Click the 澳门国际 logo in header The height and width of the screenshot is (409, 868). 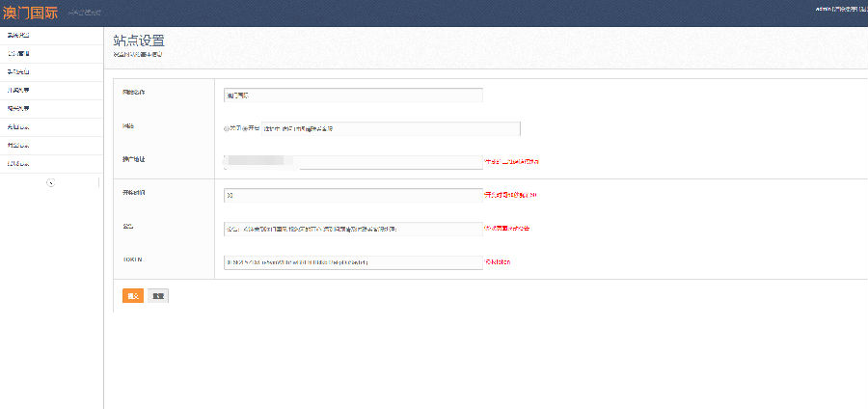coord(30,13)
